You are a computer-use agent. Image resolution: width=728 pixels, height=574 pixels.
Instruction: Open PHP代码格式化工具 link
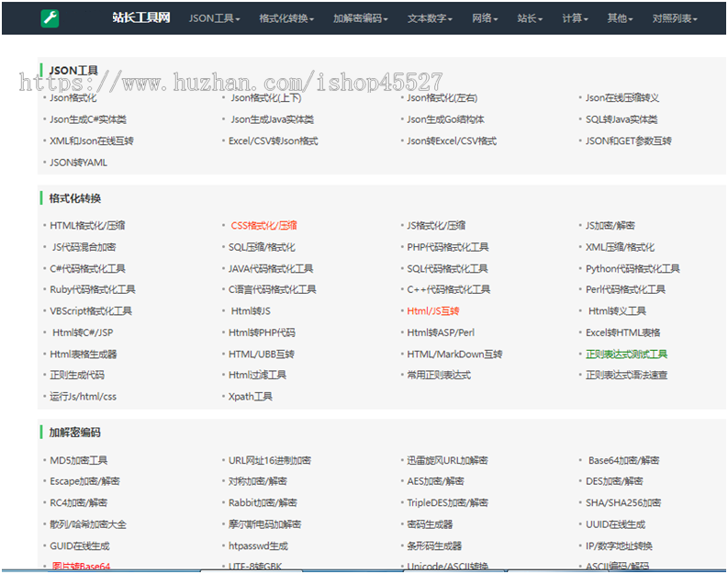[448, 247]
